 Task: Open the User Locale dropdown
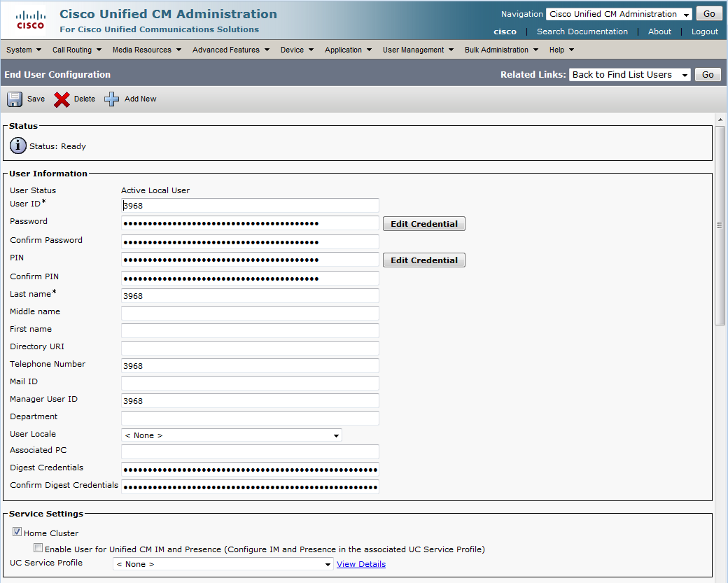(x=231, y=435)
